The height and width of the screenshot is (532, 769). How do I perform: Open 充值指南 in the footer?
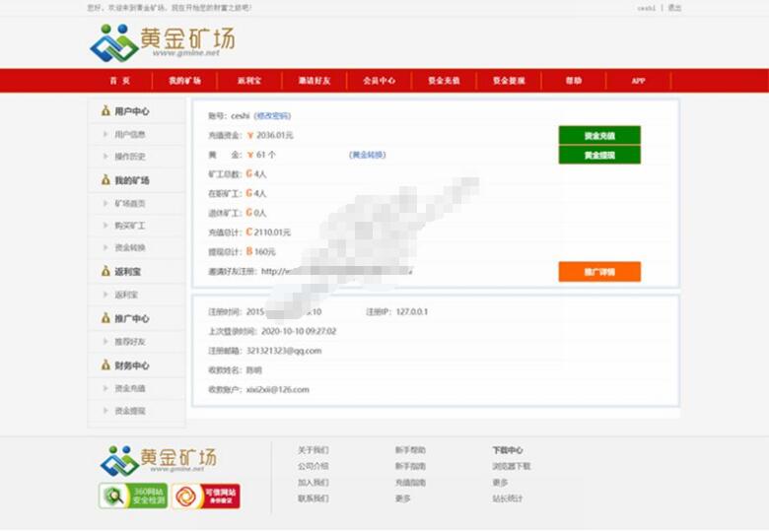[x=410, y=483]
